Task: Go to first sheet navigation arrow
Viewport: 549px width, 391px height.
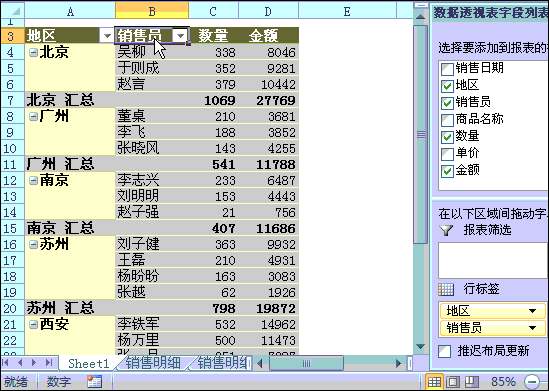Action: coord(6,363)
